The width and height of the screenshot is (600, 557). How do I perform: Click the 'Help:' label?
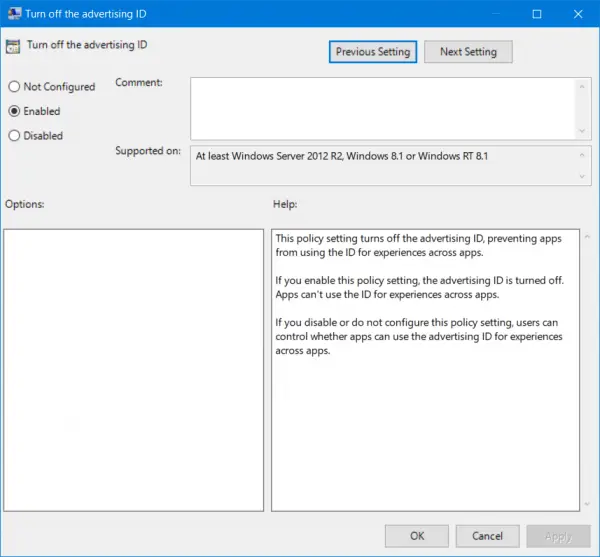pos(285,204)
